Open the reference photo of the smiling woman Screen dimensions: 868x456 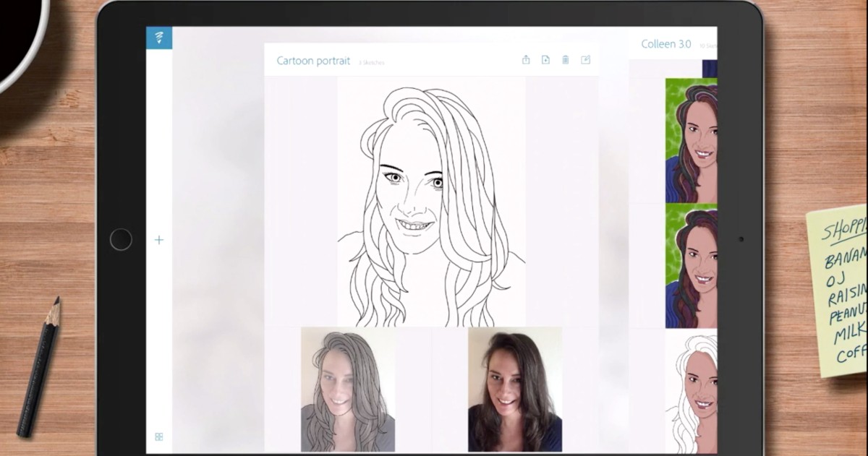point(515,390)
